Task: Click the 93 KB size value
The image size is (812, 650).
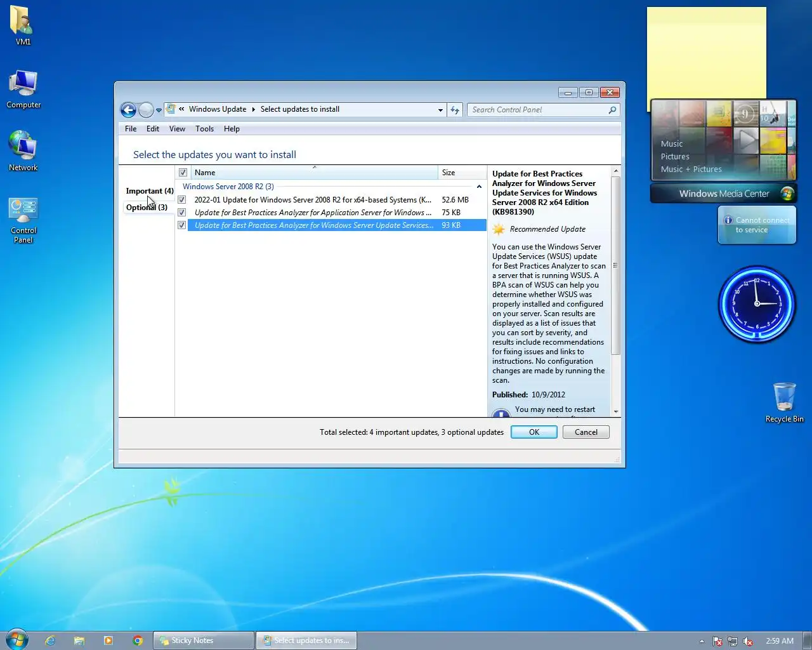Action: click(x=451, y=225)
